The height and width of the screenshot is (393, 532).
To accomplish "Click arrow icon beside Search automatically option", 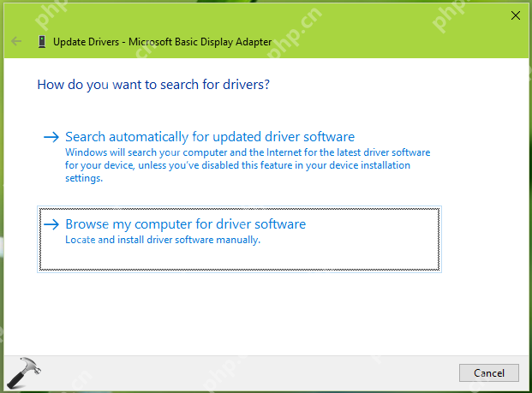I will click(51, 137).
